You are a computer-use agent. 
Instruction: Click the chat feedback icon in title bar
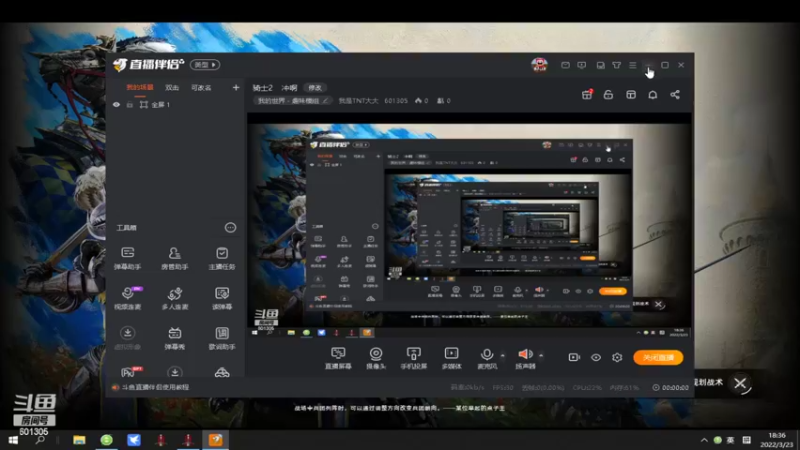tap(582, 65)
